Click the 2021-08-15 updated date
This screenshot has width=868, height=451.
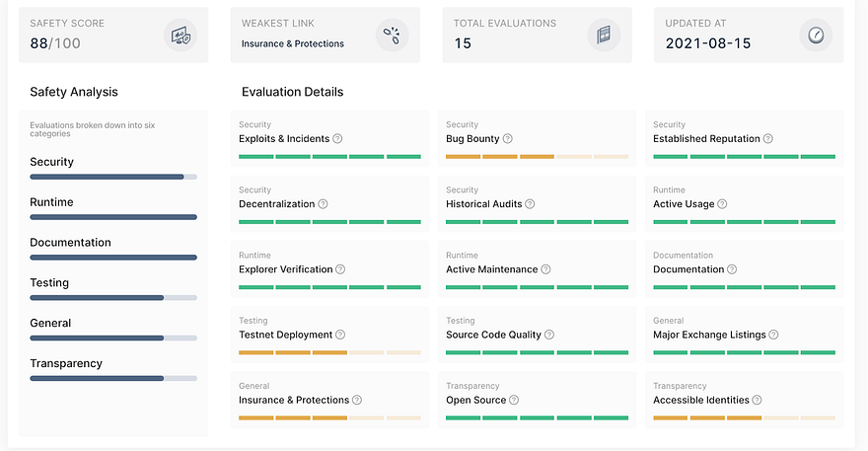pyautogui.click(x=708, y=43)
